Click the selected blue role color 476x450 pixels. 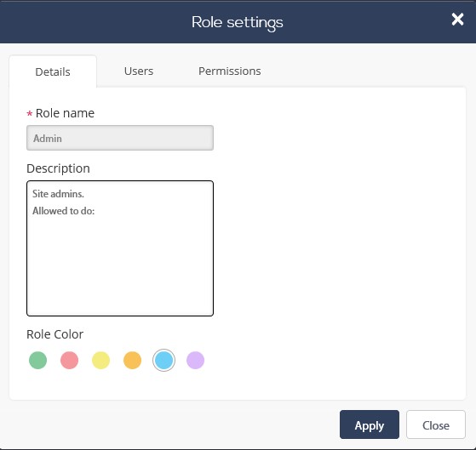164,360
